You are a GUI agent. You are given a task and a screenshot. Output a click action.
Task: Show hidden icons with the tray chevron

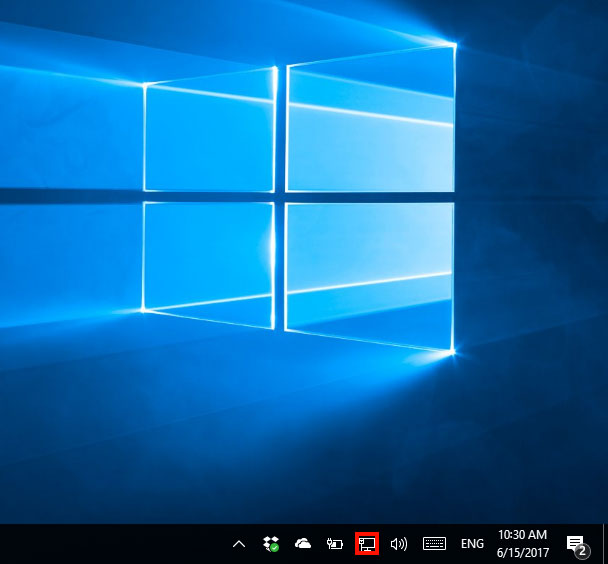[x=239, y=544]
